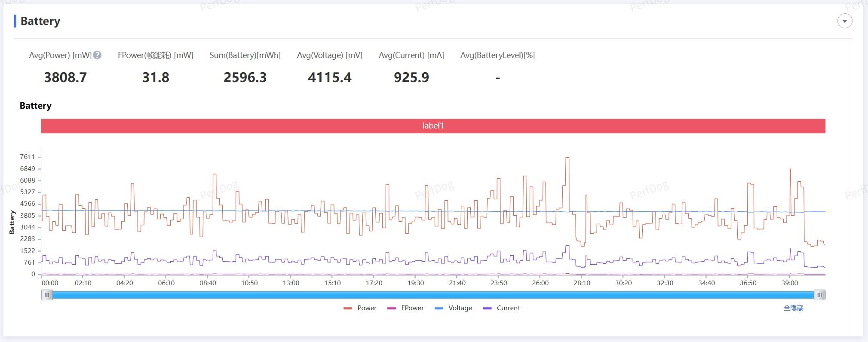Click the Avg(Voltage) [mV] heading

[329, 55]
